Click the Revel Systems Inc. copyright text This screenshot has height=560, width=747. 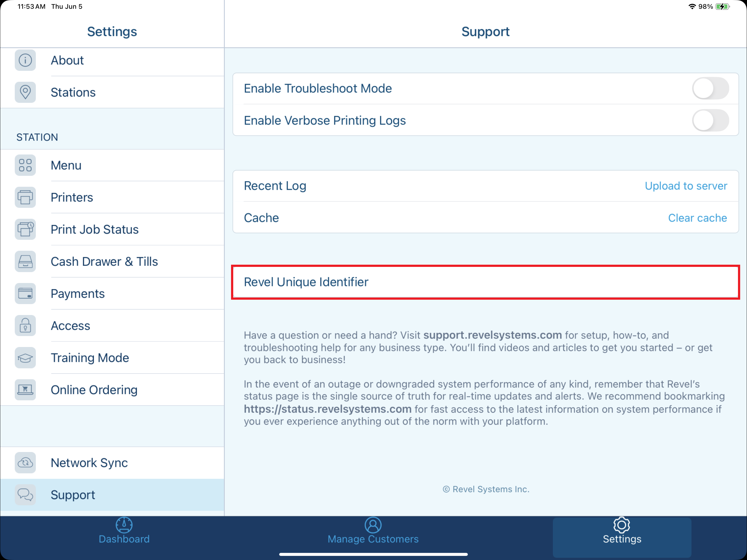point(486,489)
